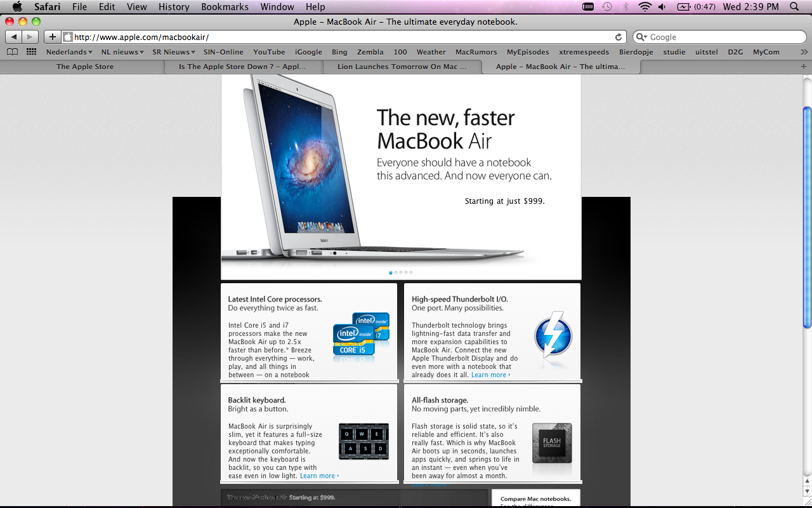This screenshot has width=812, height=508.
Task: Open the Time Machine status menu
Action: click(x=607, y=6)
